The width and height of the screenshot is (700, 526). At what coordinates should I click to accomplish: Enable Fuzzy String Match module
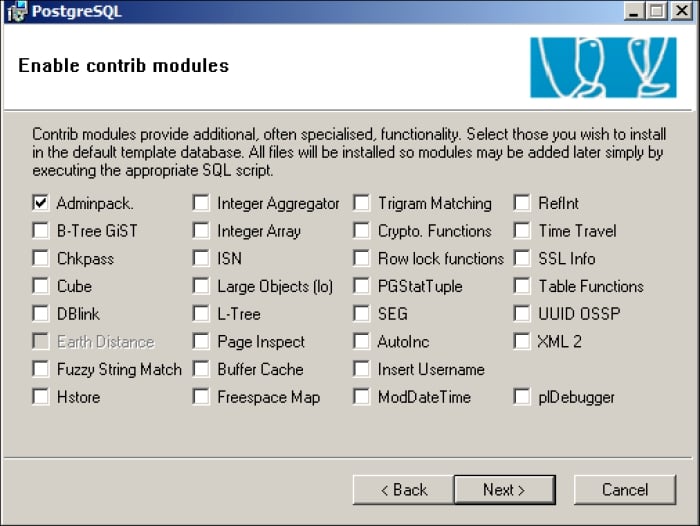[x=41, y=369]
